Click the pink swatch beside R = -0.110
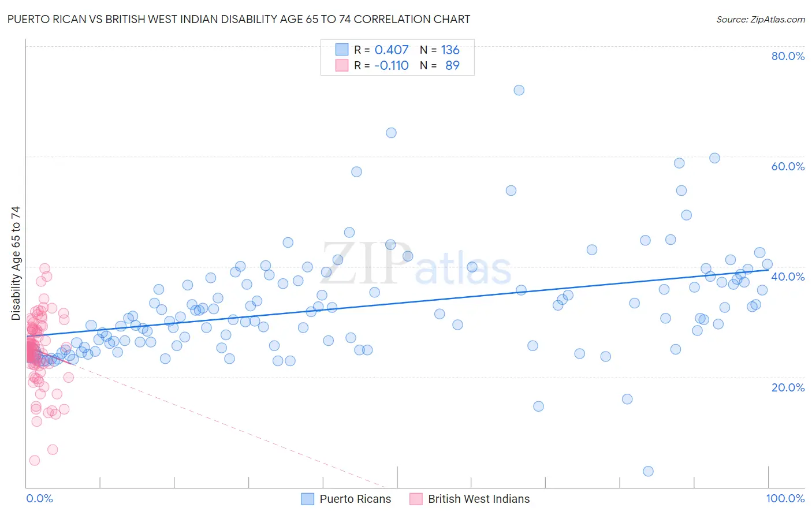 pos(342,65)
